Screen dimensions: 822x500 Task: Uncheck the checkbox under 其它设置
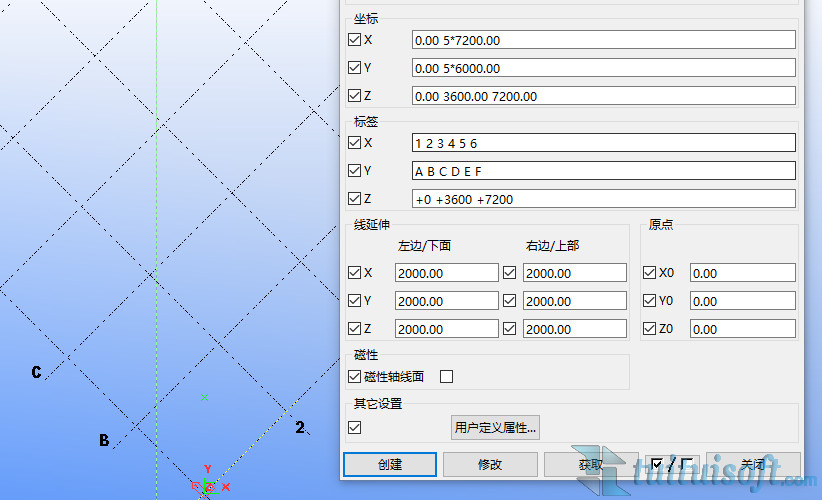pos(355,428)
